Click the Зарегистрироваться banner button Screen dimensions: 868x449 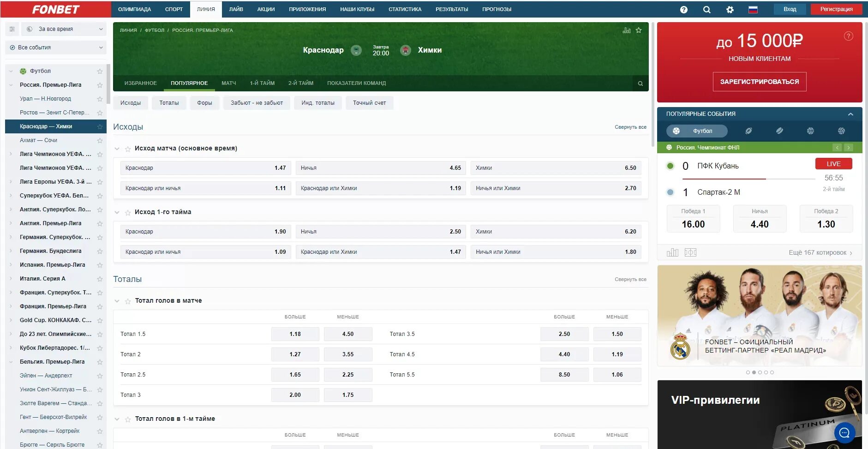760,82
